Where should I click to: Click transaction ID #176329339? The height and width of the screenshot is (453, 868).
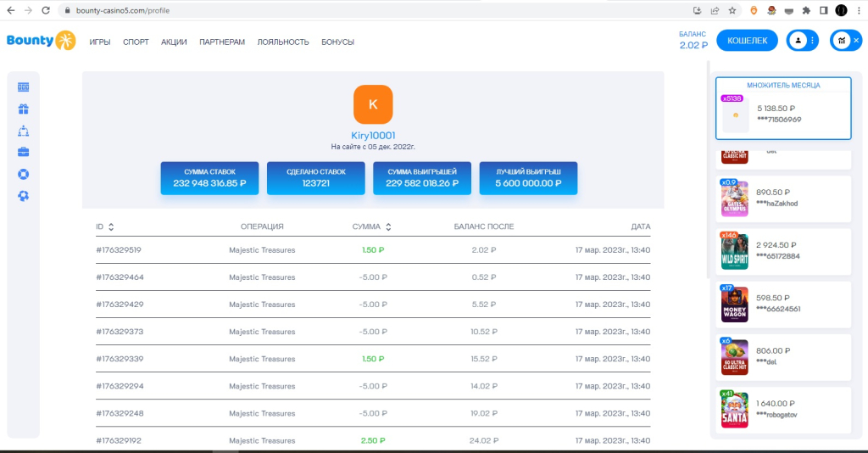[120, 359]
